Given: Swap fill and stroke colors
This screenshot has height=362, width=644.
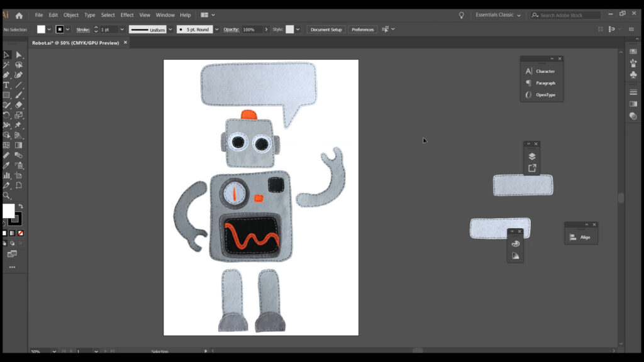Looking at the screenshot, I should [21, 206].
